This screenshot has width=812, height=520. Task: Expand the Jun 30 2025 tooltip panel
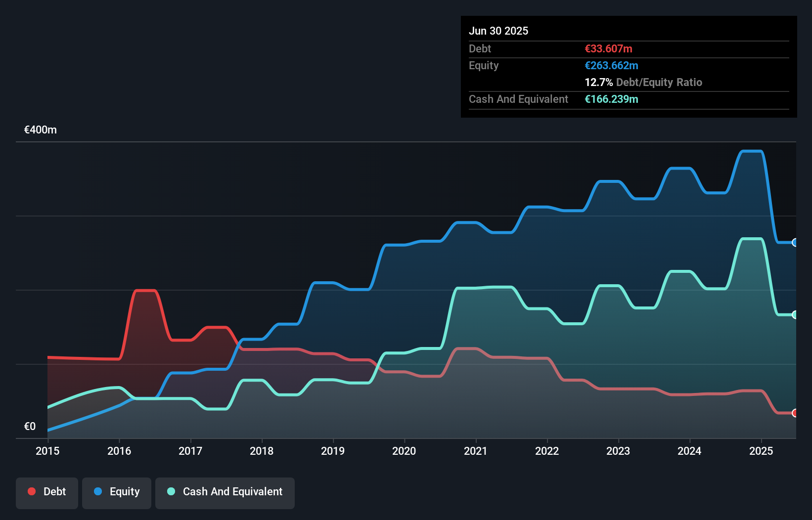498,31
